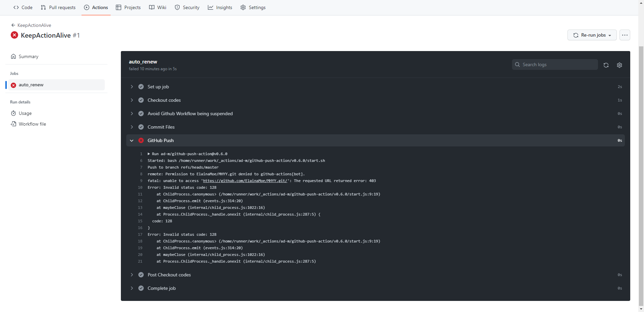
Task: Open the Re-run jobs dropdown
Action: coord(592,35)
